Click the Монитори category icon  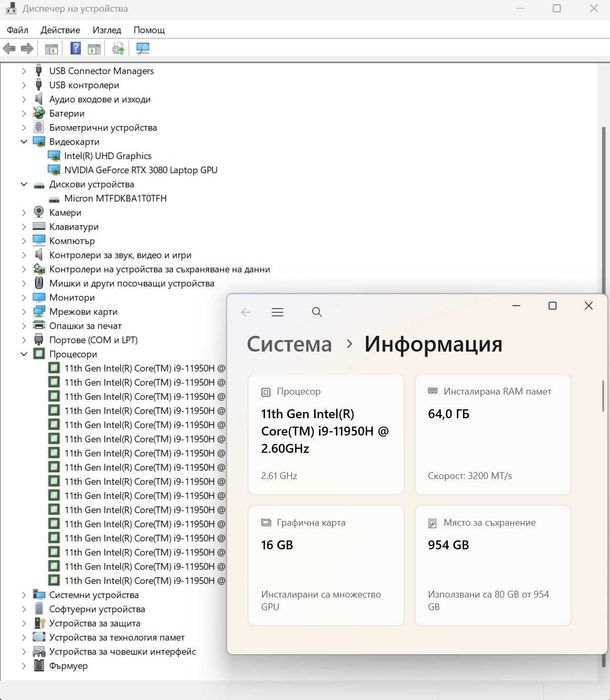click(39, 297)
